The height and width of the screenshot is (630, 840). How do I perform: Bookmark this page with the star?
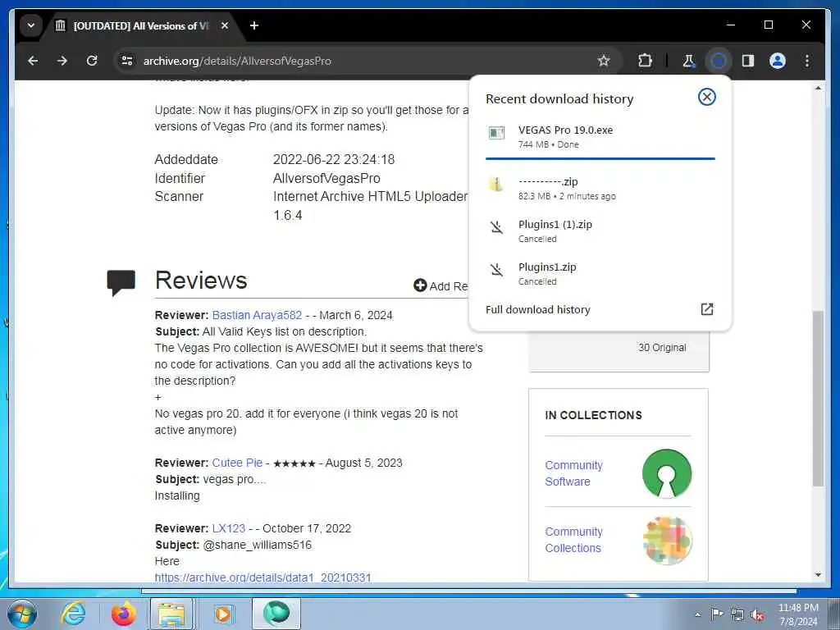pos(604,61)
